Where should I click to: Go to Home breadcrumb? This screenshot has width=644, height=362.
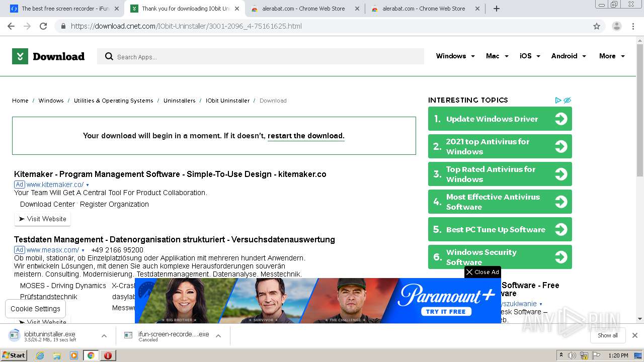20,101
